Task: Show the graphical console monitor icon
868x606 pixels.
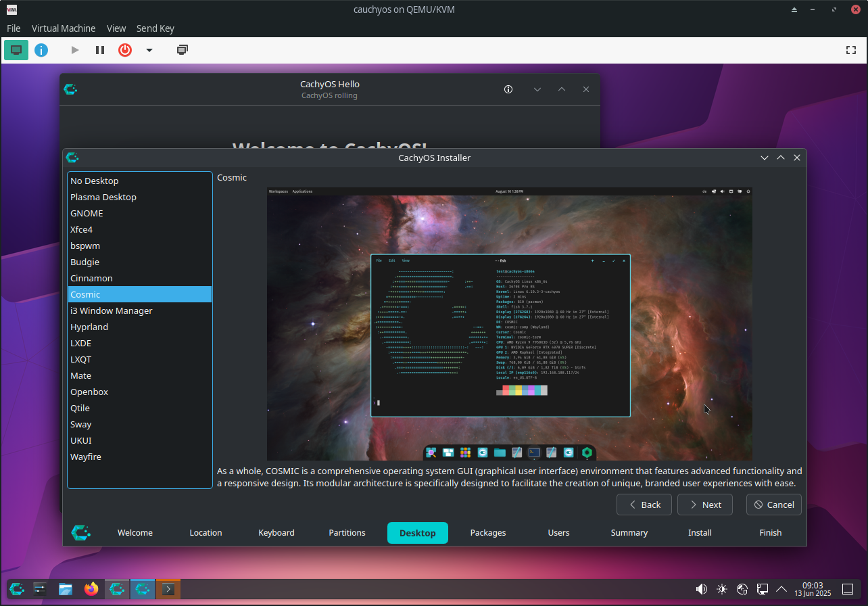Action: point(16,50)
